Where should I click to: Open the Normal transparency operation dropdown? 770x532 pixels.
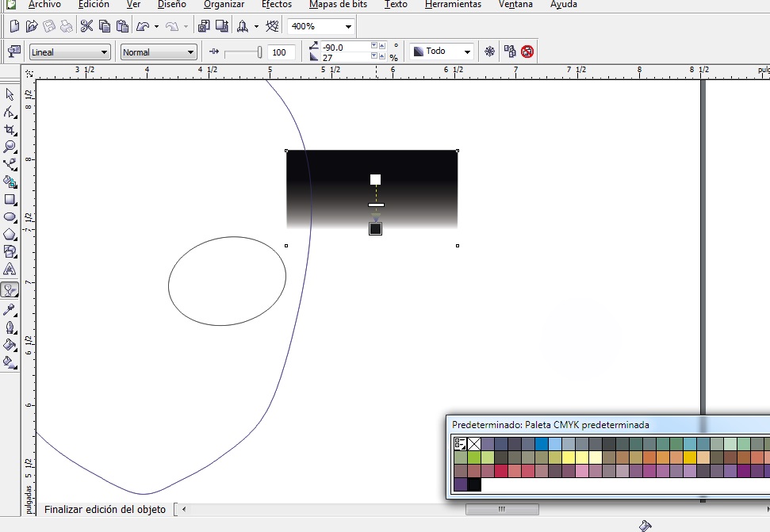click(159, 52)
